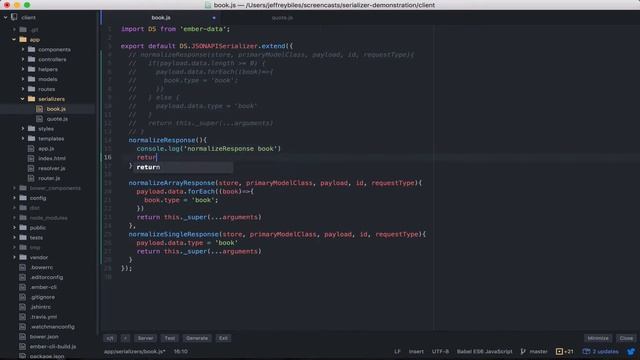The image size is (640, 360).
Task: Open .ember-cli in the tree
Action: (44, 287)
